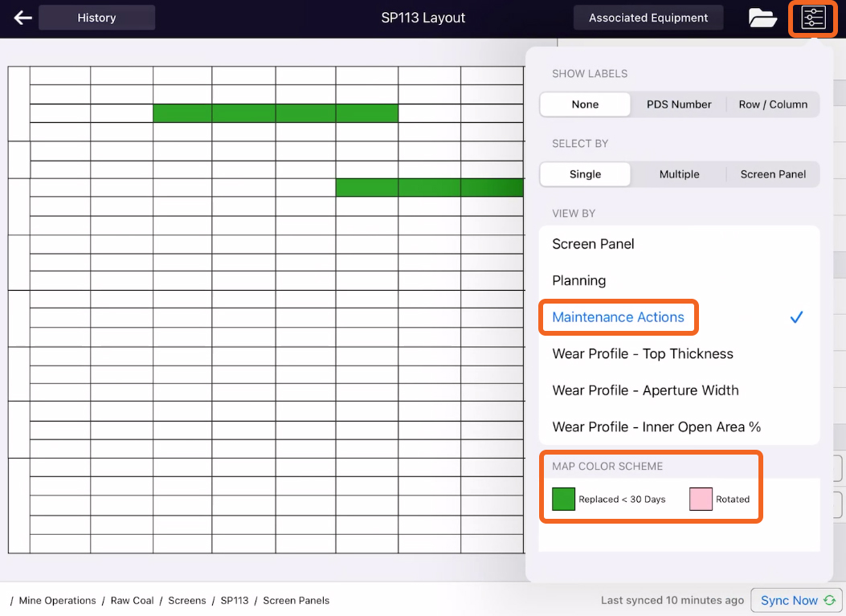846x616 pixels.
Task: View layout by Planning
Action: tap(679, 280)
